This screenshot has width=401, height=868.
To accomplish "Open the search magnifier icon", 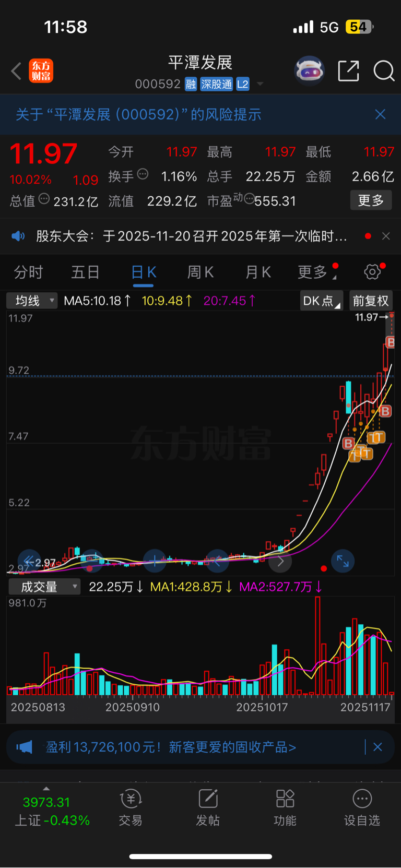I will coord(384,71).
